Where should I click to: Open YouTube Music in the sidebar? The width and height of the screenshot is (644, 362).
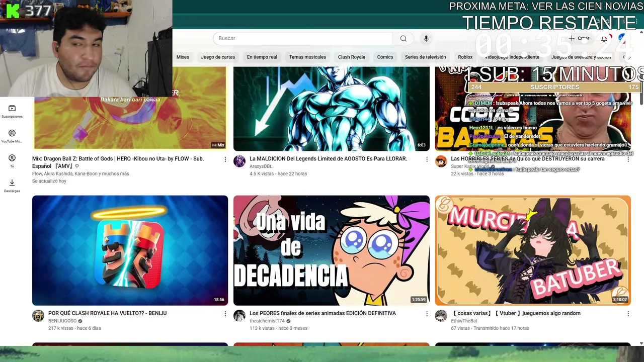pyautogui.click(x=12, y=136)
